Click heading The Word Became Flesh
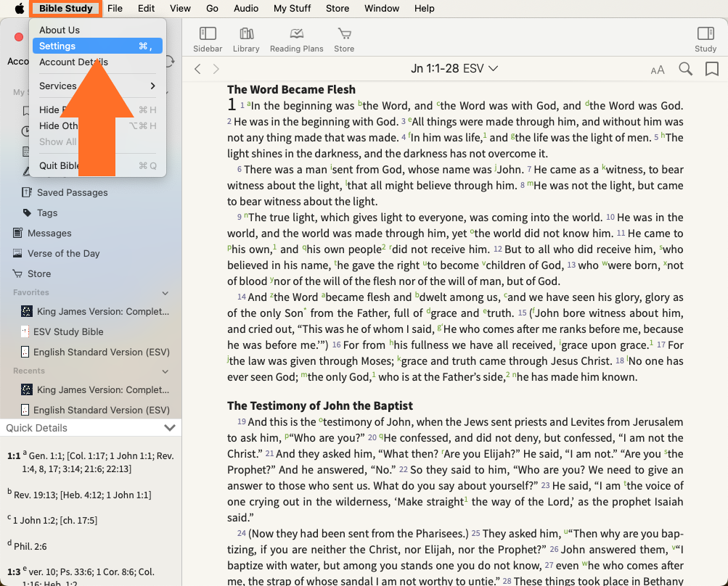Image resolution: width=728 pixels, height=586 pixels. (291, 89)
